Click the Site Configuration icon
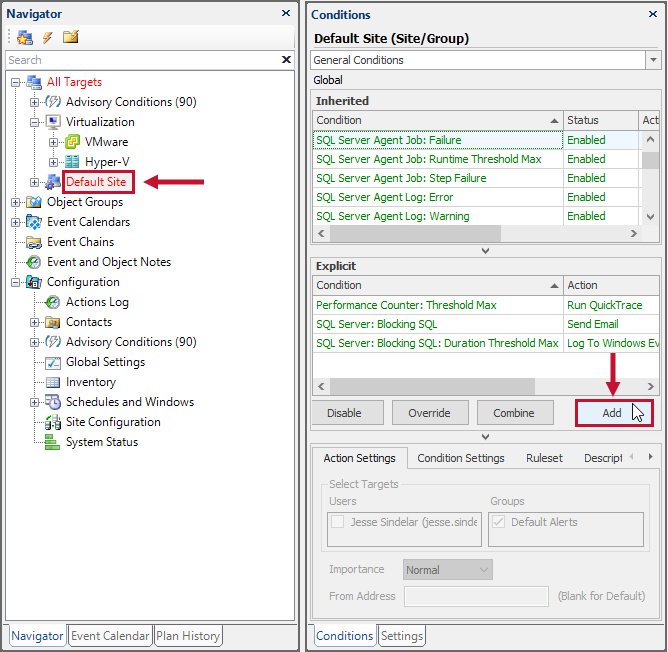The height and width of the screenshot is (652, 668). click(53, 422)
